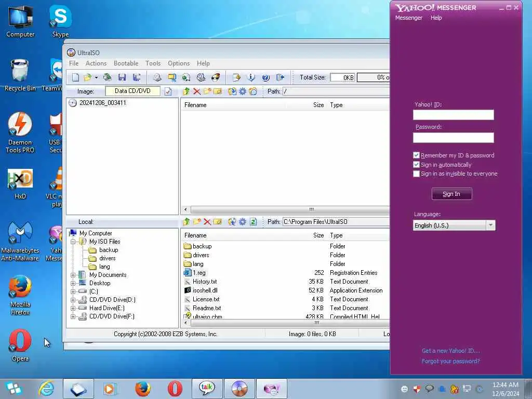Expand the CD/DVD Drive(F:) node
532x399 pixels.
pos(73,316)
